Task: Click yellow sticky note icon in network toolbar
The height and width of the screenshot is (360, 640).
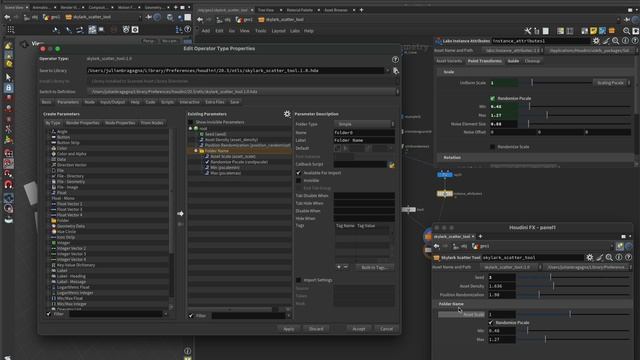Action: pos(593,31)
